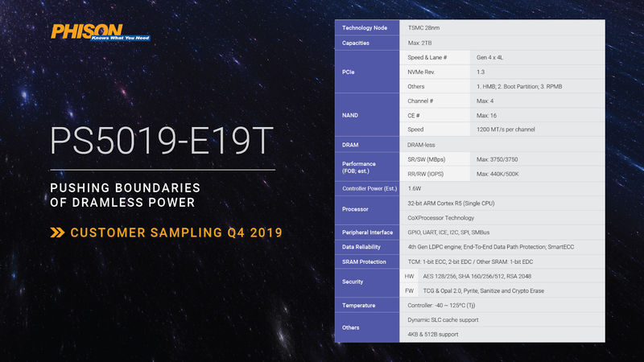Click the 'Max: 2TB' value
This screenshot has height=362, width=644.
click(419, 43)
